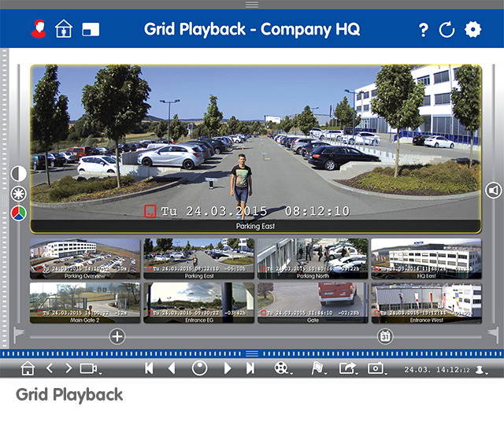The image size is (504, 425).
Task: Switch layout using the grid layout icon
Action: click(x=91, y=30)
